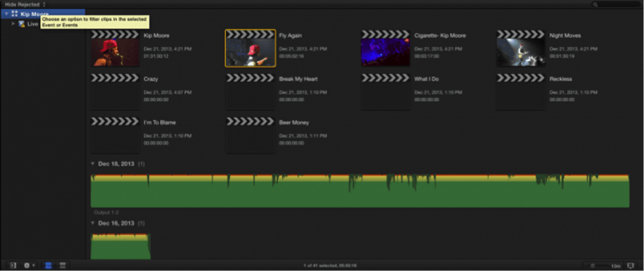The width and height of the screenshot is (644, 271).
Task: Click the Kip Moore project duration 01:31:30:12
Action: (x=156, y=56)
